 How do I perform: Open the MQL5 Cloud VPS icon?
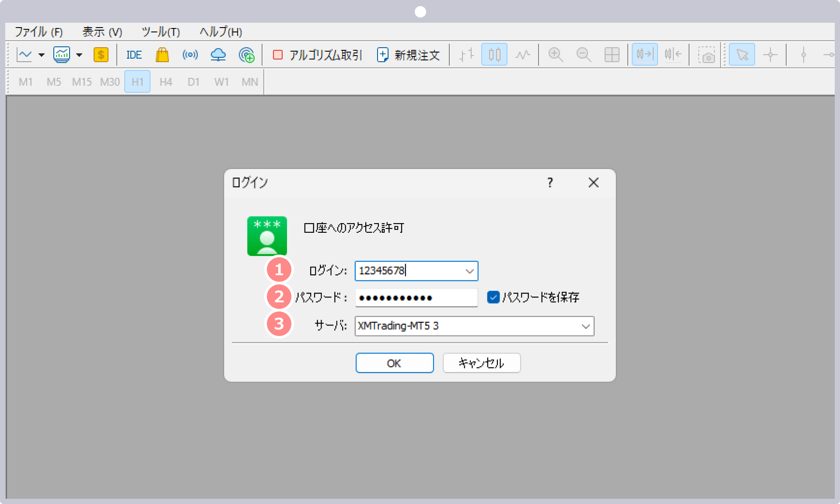[x=218, y=55]
